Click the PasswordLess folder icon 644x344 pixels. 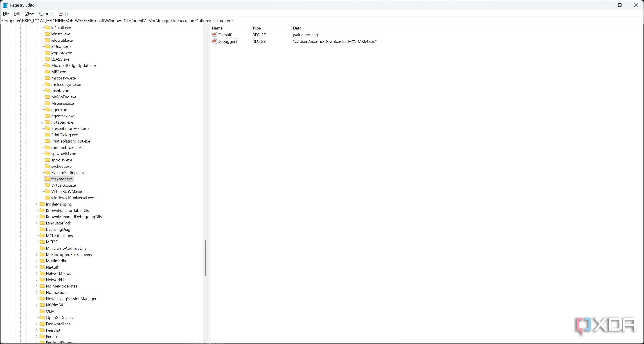pyautogui.click(x=42, y=324)
